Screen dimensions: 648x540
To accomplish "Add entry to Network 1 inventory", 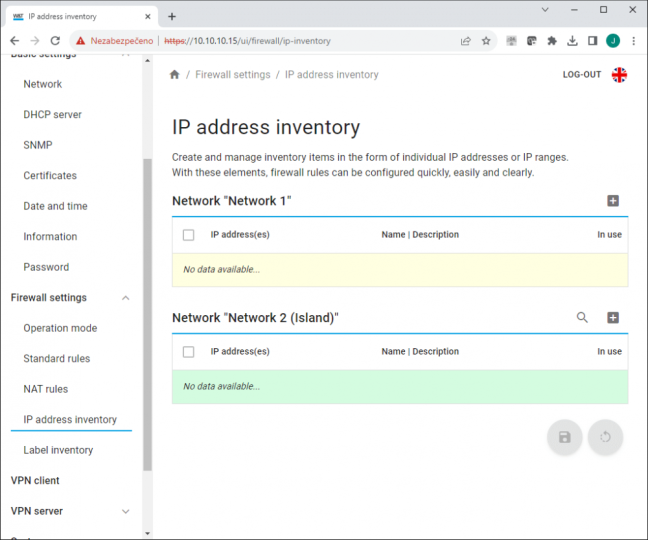I will coord(613,201).
